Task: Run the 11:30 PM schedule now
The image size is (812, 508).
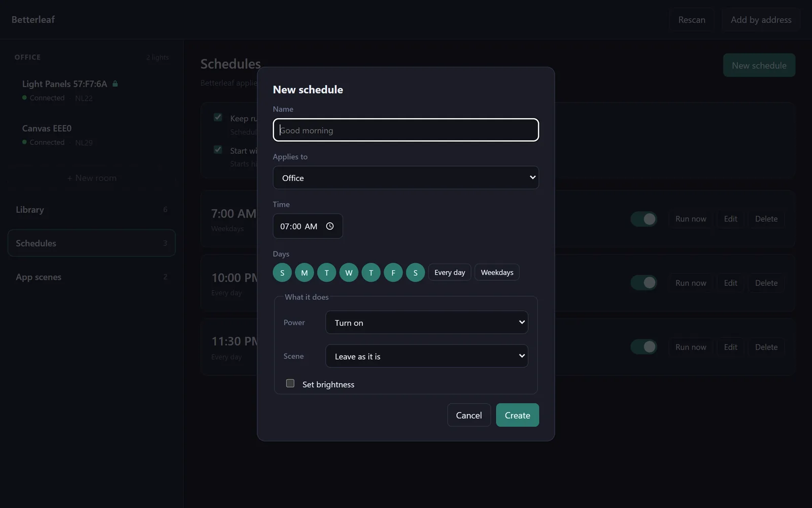Action: [x=691, y=347]
